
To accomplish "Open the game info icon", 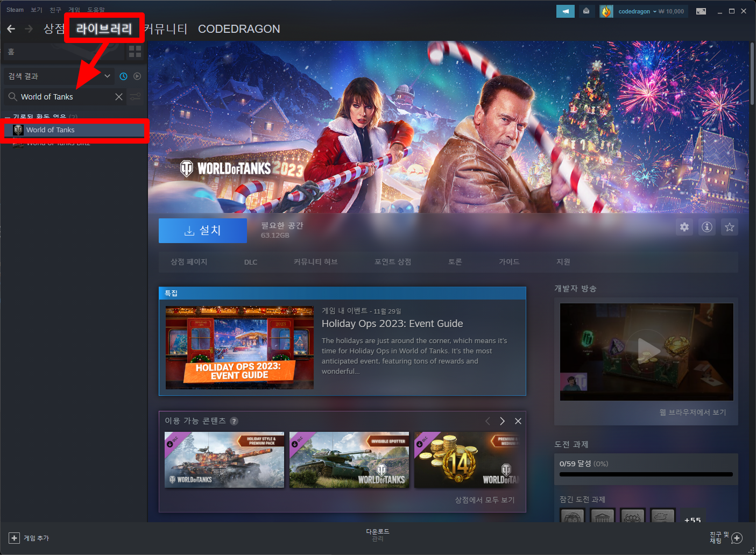I will 707,227.
